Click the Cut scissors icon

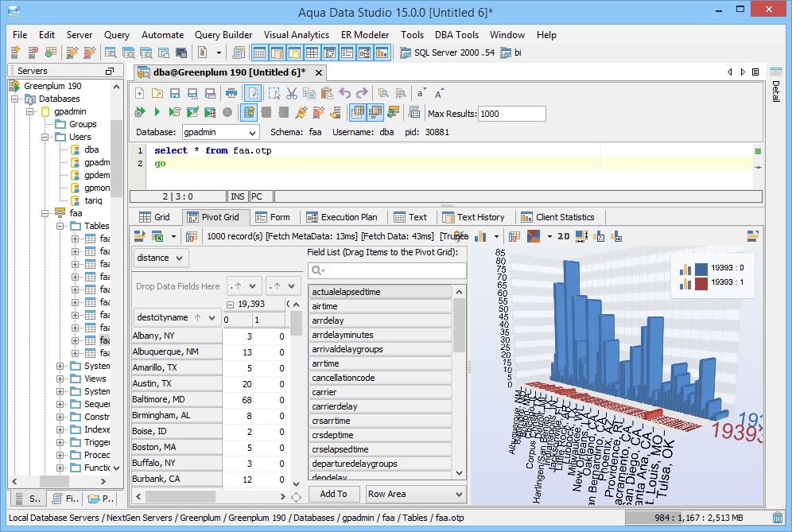pyautogui.click(x=292, y=94)
